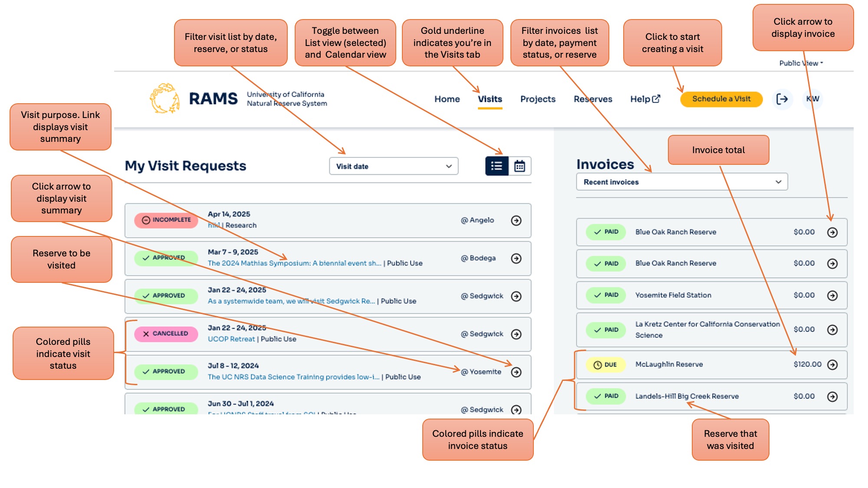Click PAID pill on Yosemite Field Station invoice
This screenshot has height=488, width=868.
tap(605, 295)
